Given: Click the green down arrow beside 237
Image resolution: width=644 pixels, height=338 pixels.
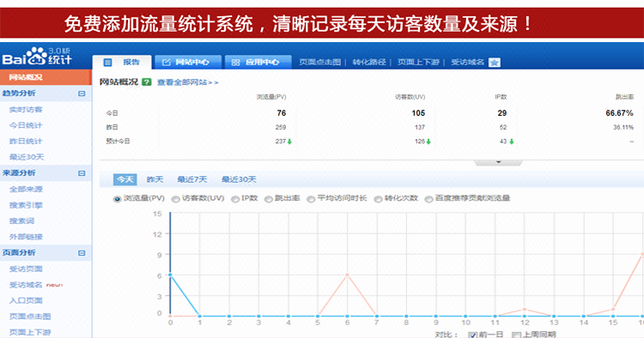Looking at the screenshot, I should click(x=289, y=142).
